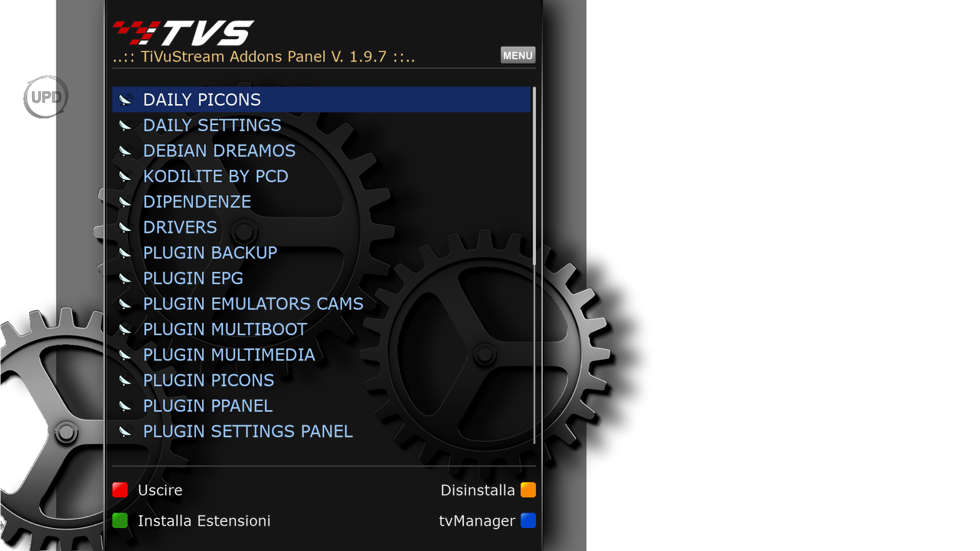Viewport: 980px width, 551px height.
Task: Select DAILY SETTINGS entry
Action: click(x=322, y=126)
